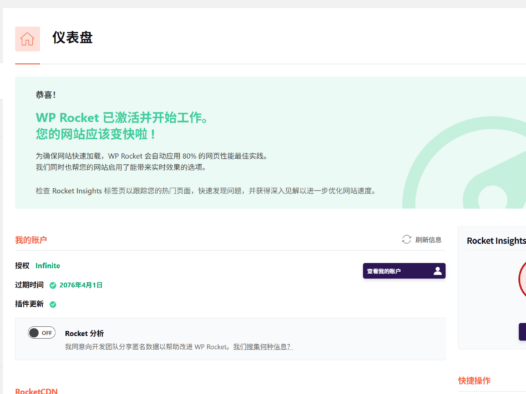
Task: Click the 插件更新 label
Action: click(x=29, y=304)
